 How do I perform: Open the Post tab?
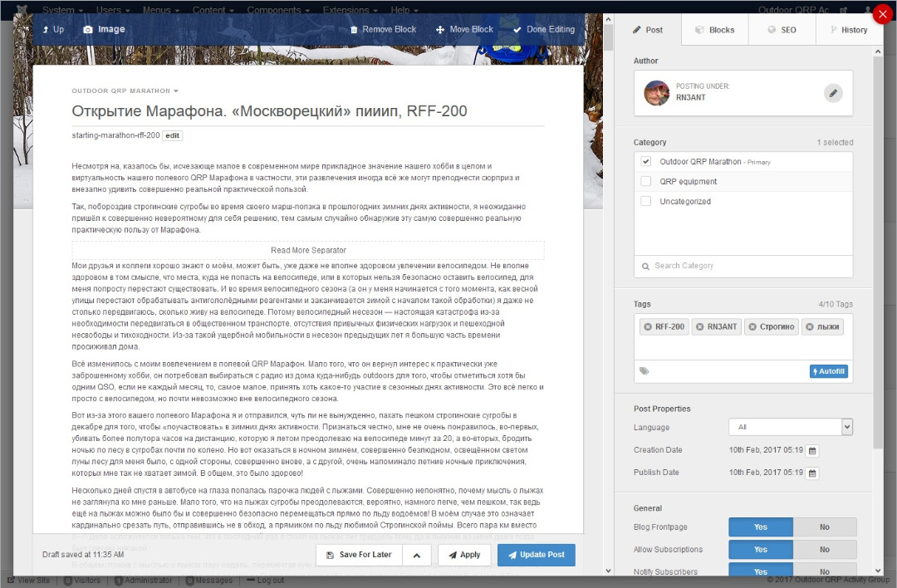[x=648, y=30]
